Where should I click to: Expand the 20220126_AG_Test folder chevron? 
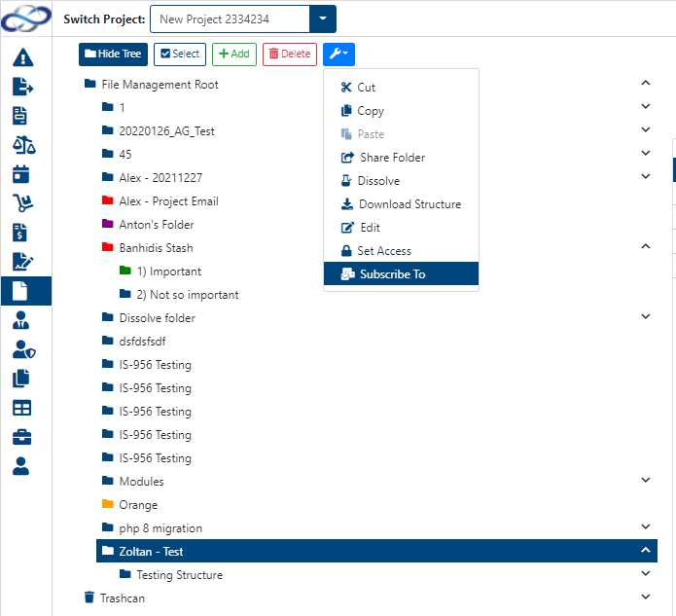tap(646, 129)
